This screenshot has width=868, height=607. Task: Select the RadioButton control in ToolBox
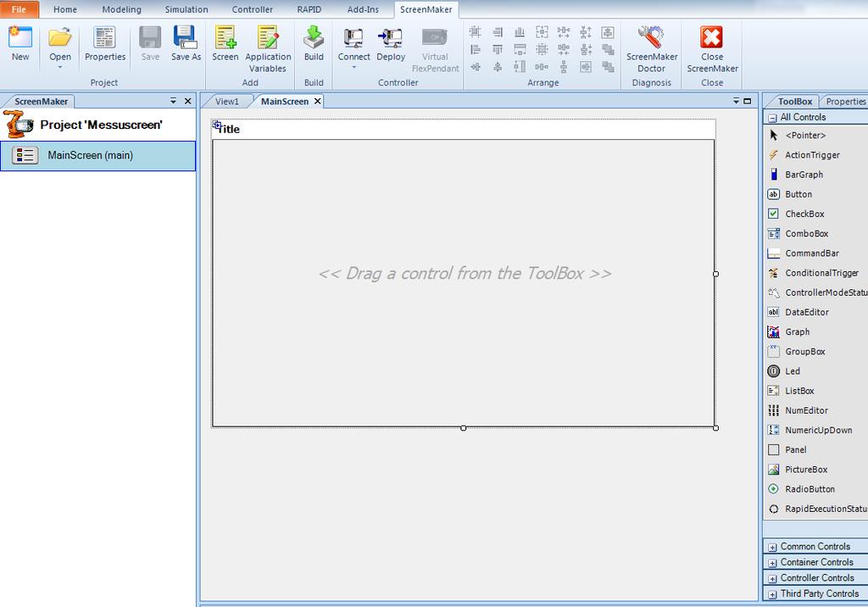coord(810,489)
